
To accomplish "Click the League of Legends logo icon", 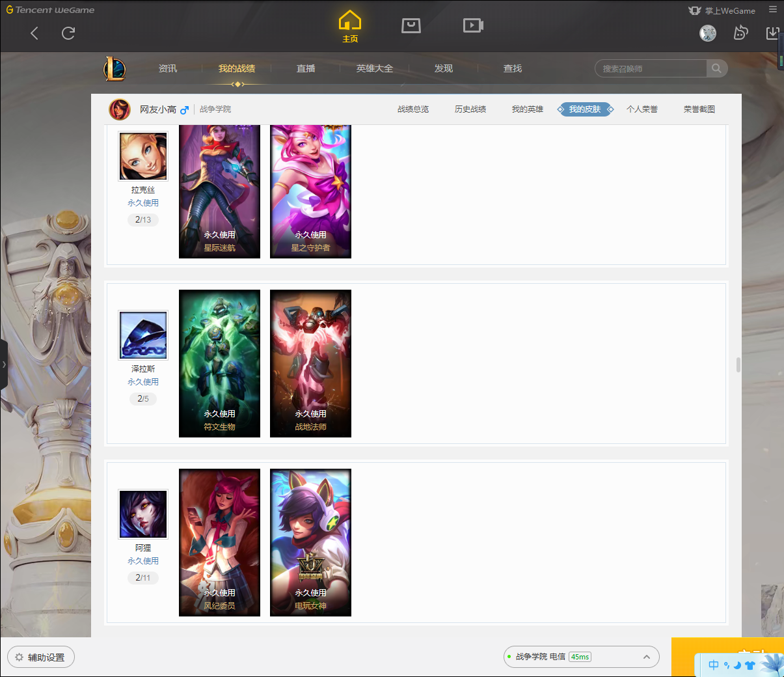I will coord(115,68).
